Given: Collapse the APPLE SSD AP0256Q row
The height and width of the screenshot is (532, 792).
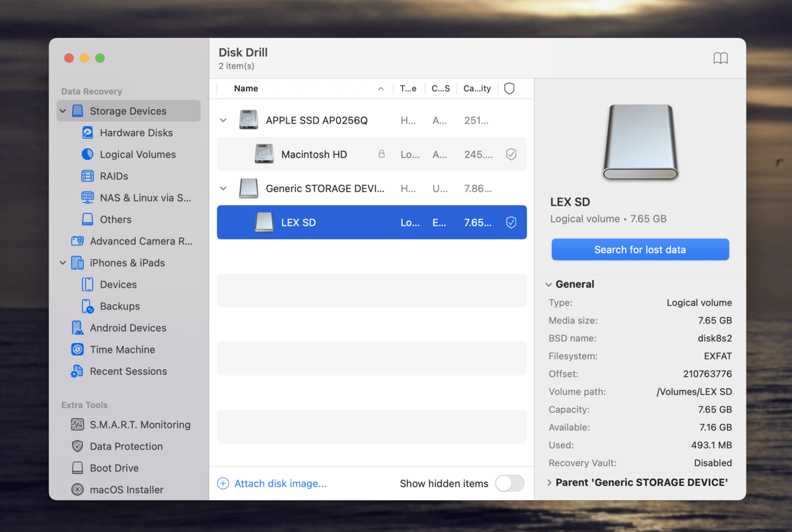Looking at the screenshot, I should tap(224, 121).
